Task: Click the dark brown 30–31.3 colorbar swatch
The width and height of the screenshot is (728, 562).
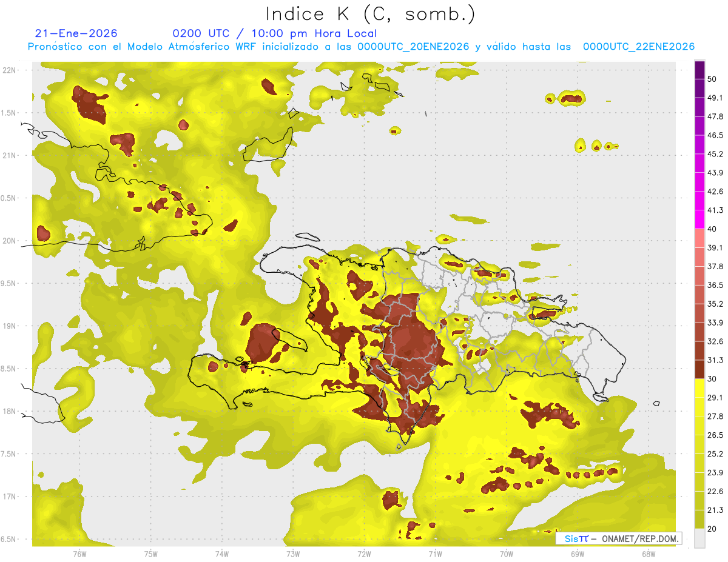Action: click(699, 369)
